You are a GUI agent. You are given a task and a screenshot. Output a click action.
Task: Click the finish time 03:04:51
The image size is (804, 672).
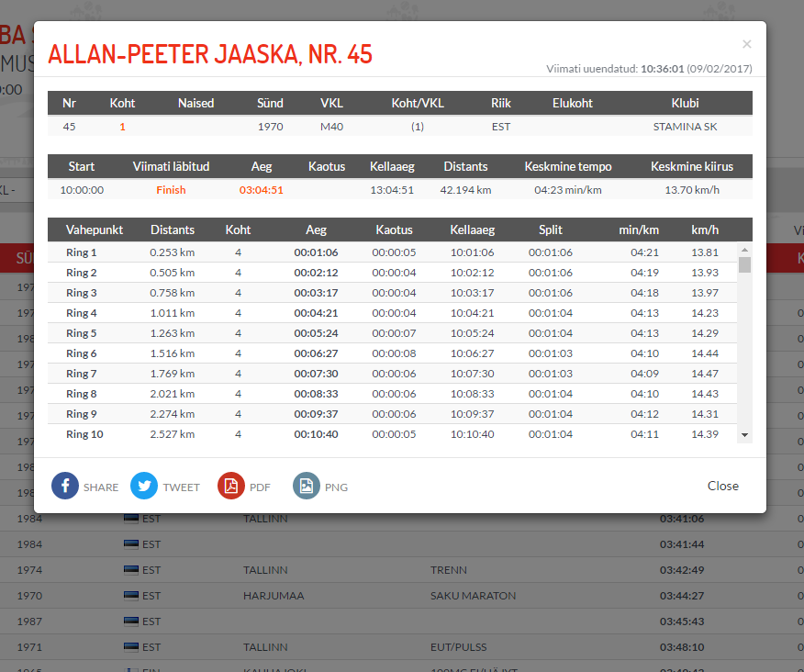pos(261,190)
